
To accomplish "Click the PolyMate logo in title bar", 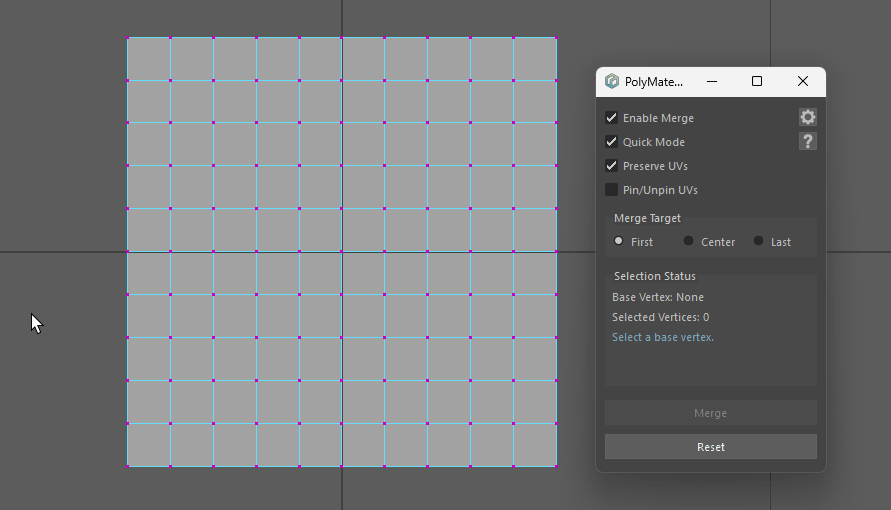I will (612, 82).
